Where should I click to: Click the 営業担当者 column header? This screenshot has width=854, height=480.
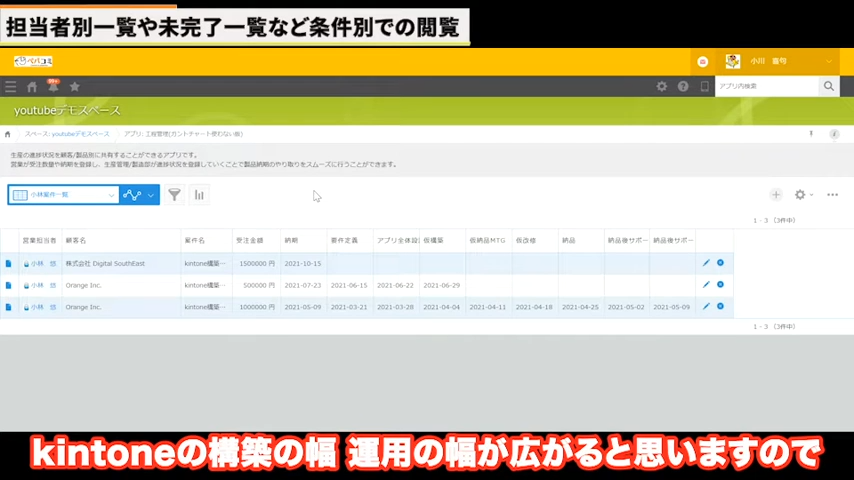(x=39, y=240)
